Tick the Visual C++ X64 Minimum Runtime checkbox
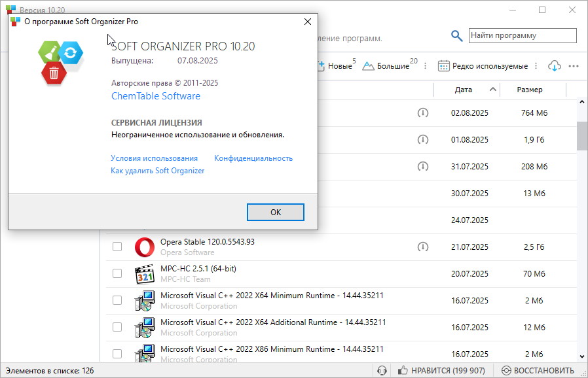Screen dimensions: 588x378 (x=117, y=300)
